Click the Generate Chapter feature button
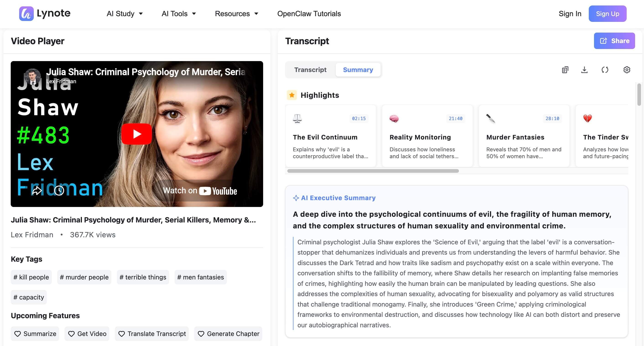Viewport: 644px width, 346px height. point(228,334)
